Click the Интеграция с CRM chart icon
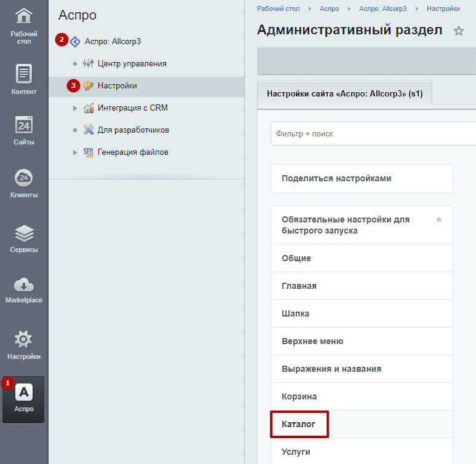This screenshot has height=464, width=476. (x=89, y=108)
